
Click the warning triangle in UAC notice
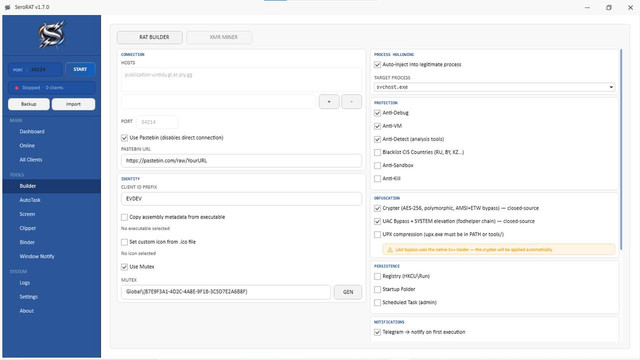390,249
